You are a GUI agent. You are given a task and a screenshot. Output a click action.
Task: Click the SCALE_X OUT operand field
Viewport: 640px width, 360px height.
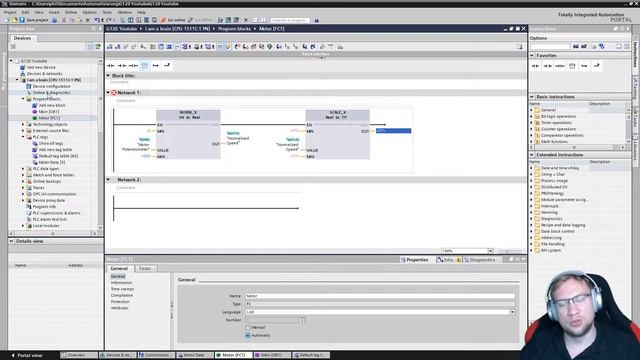point(393,131)
